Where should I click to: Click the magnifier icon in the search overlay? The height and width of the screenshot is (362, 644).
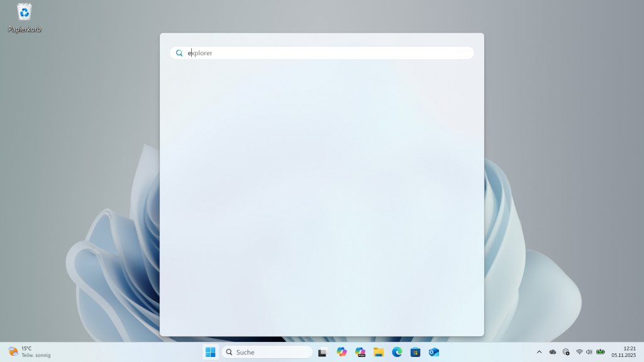(179, 53)
